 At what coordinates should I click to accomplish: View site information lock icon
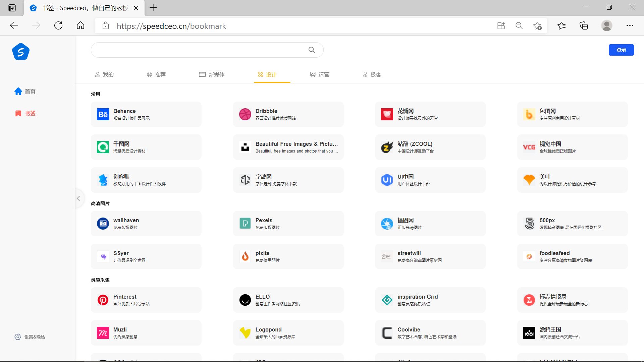coord(106,26)
